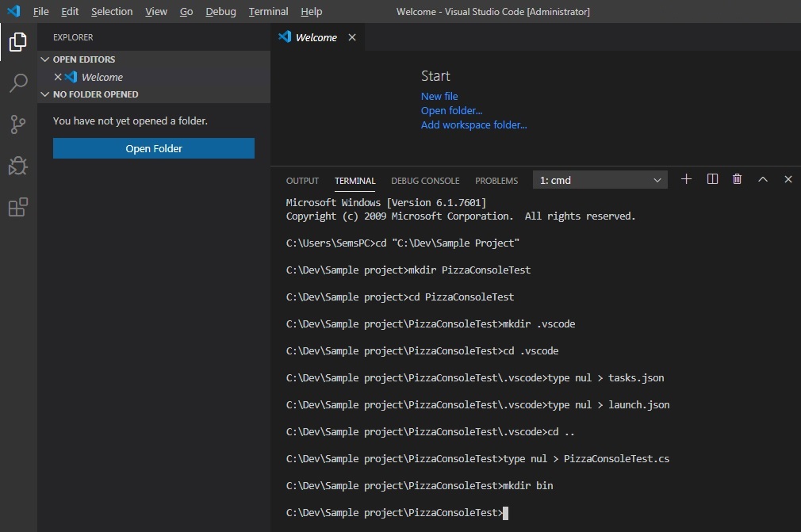Viewport: 801px width, 532px height.
Task: Open the Terminal menu
Action: tap(268, 11)
